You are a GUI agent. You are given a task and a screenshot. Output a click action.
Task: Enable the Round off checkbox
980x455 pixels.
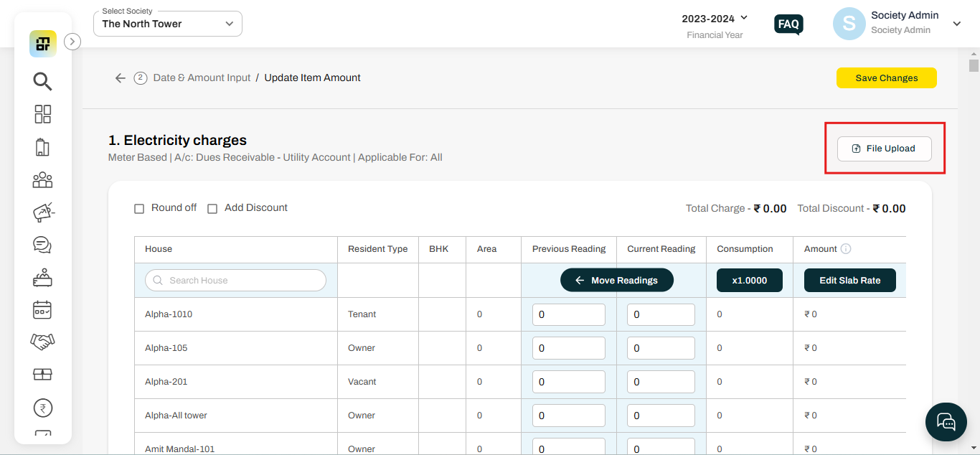coord(139,209)
